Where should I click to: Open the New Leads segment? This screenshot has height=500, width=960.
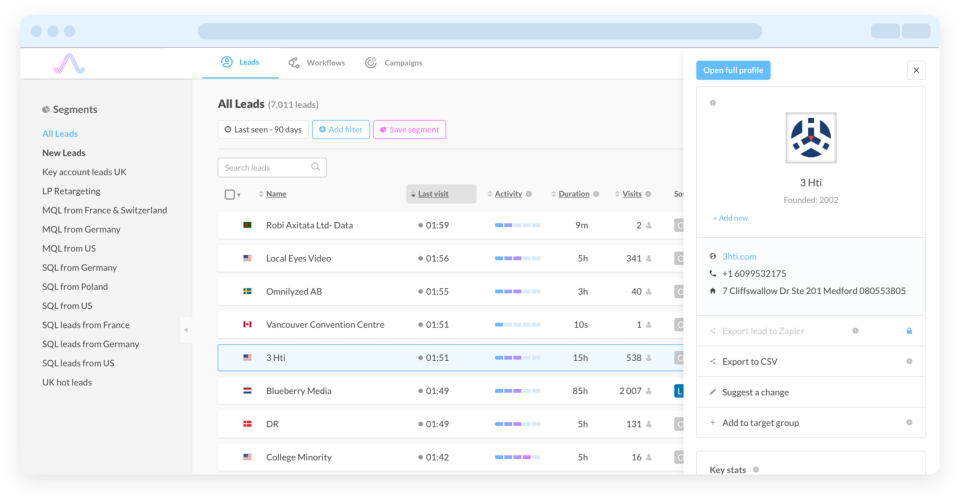click(x=64, y=152)
